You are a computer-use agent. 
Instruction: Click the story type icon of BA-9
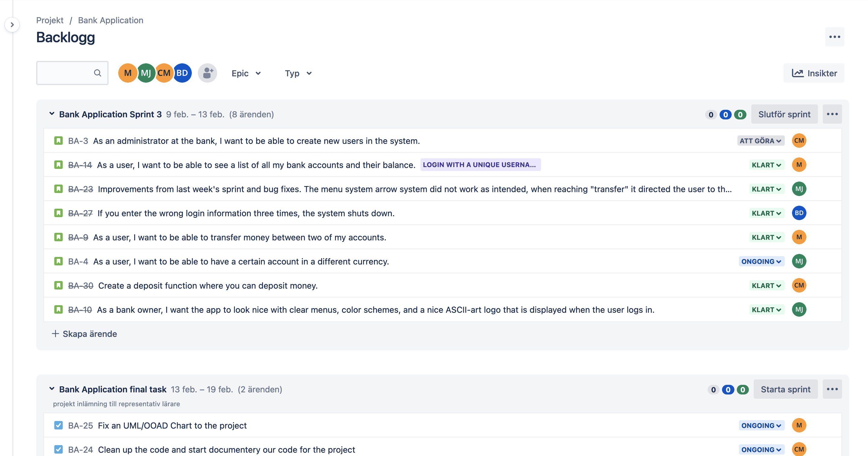pos(58,237)
